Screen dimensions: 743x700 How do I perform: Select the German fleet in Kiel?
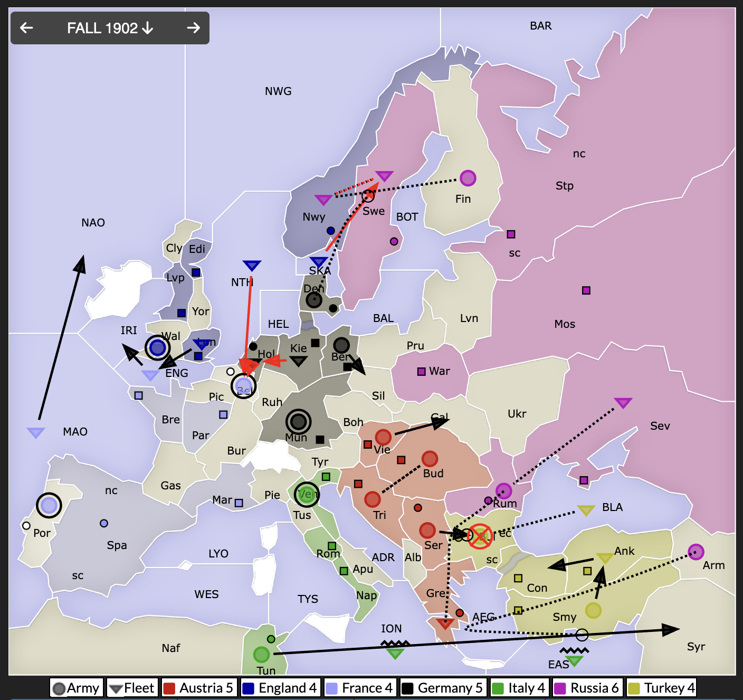pyautogui.click(x=299, y=361)
